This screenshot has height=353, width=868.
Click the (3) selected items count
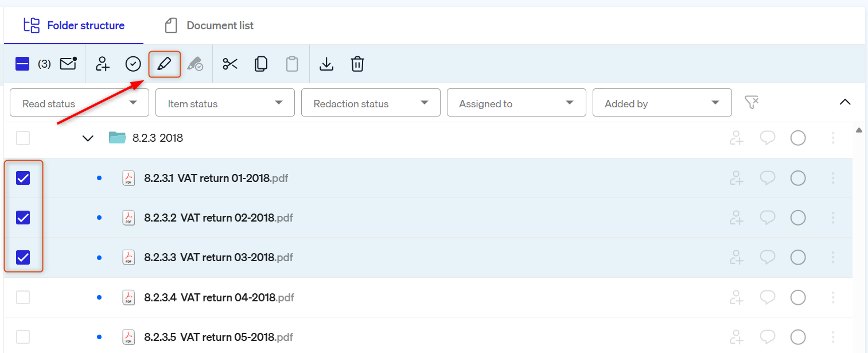coord(44,64)
